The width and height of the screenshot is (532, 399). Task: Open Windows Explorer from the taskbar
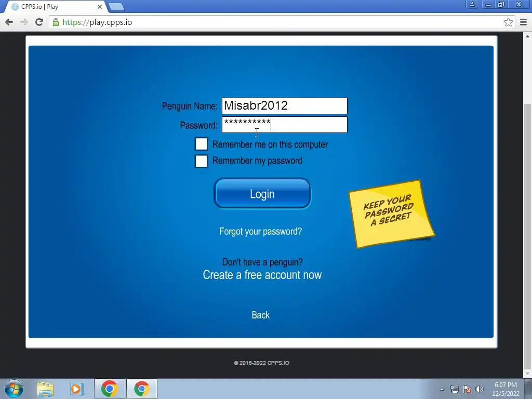point(46,389)
